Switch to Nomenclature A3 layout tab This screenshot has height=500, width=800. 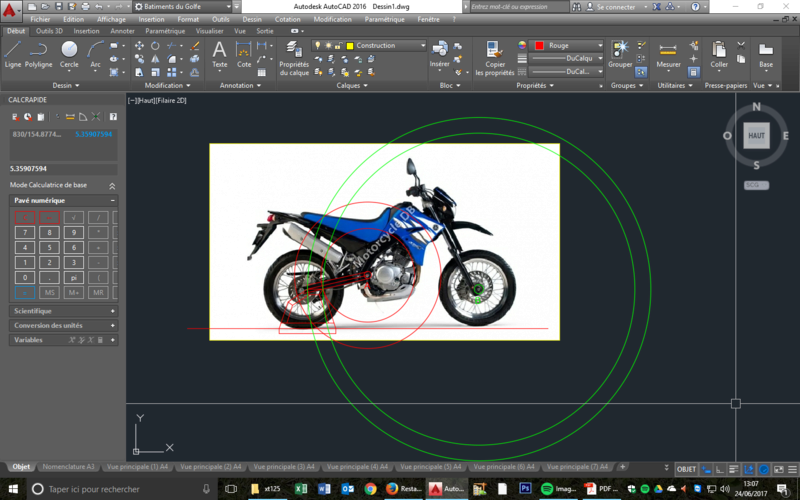tap(68, 467)
